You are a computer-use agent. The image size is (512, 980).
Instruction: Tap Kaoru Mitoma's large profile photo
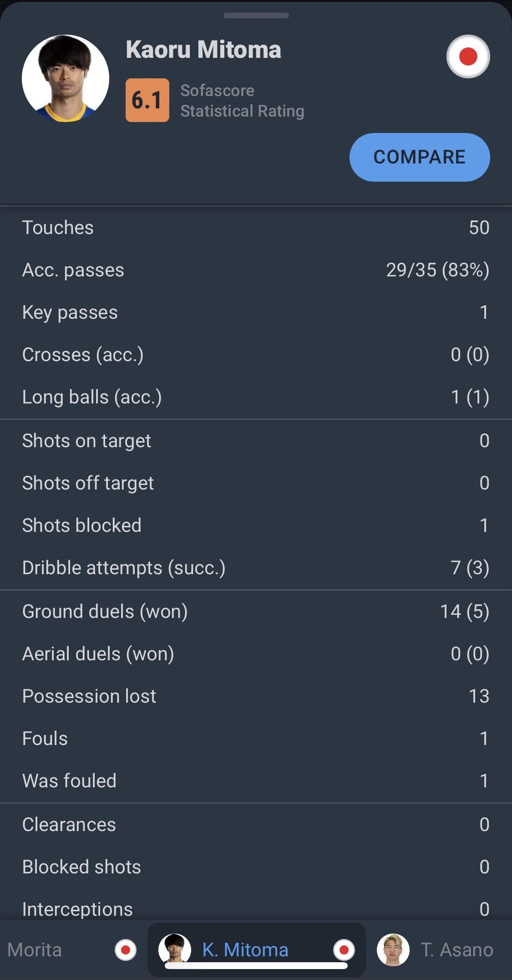(x=66, y=78)
